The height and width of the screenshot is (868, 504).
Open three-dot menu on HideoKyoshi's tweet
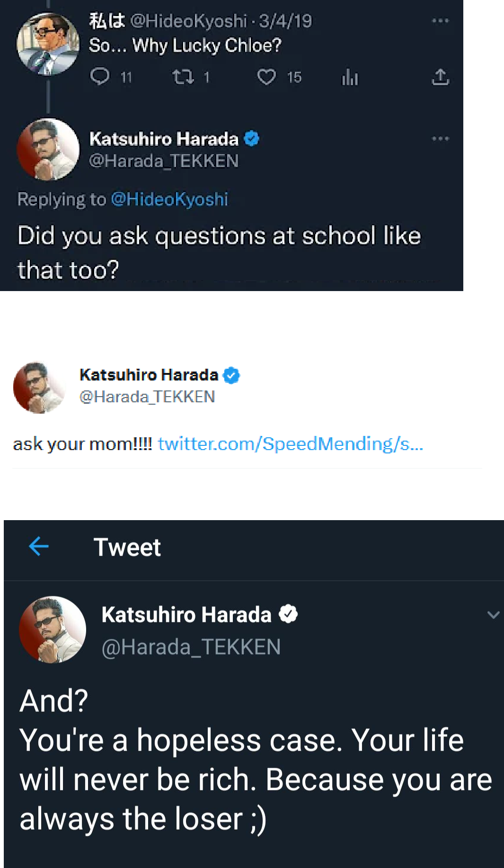click(x=440, y=21)
